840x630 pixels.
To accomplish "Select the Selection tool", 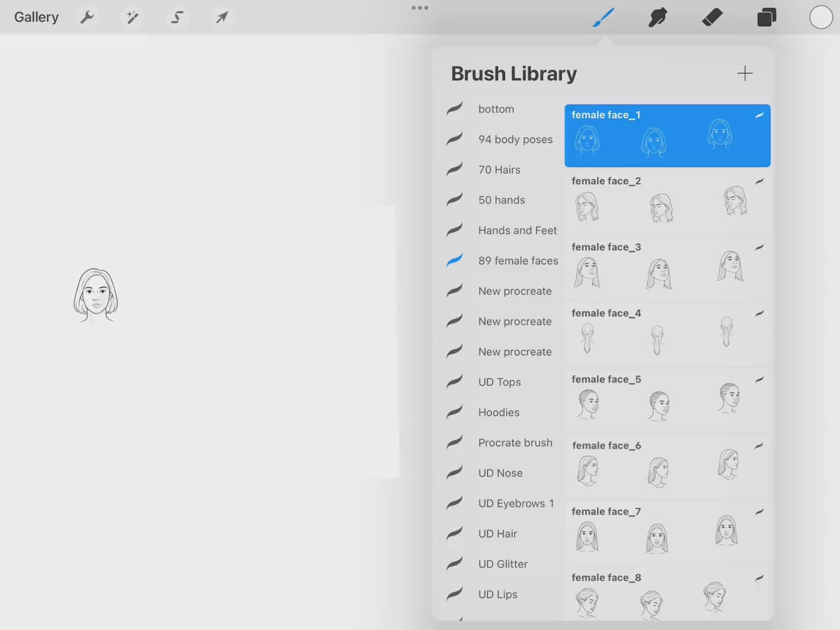I will [177, 17].
